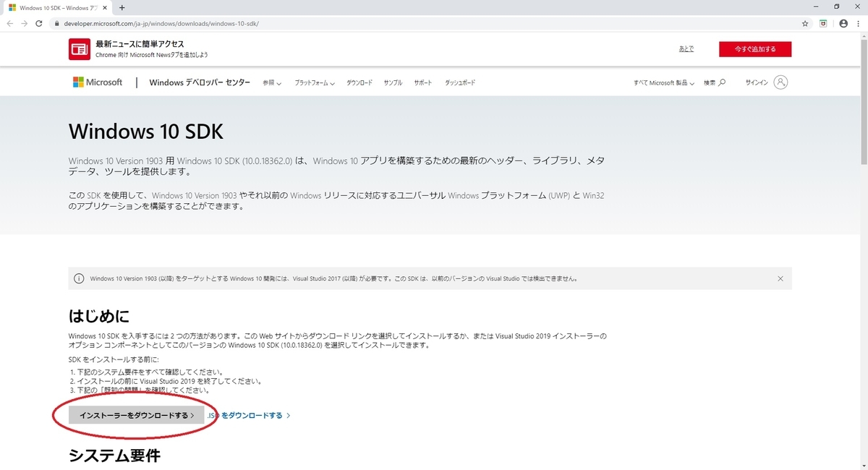This screenshot has width=868, height=470.
Task: Expand the プラットフォーム dropdown menu
Action: click(315, 83)
